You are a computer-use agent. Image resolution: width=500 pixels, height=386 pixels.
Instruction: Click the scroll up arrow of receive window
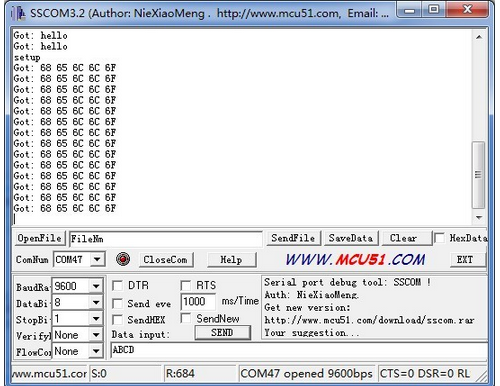click(x=479, y=37)
